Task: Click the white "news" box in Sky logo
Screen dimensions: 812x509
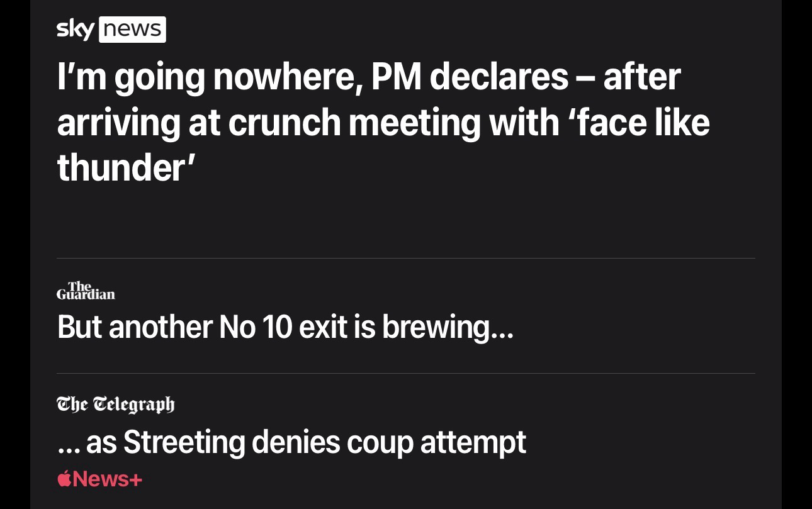Action: tap(132, 30)
